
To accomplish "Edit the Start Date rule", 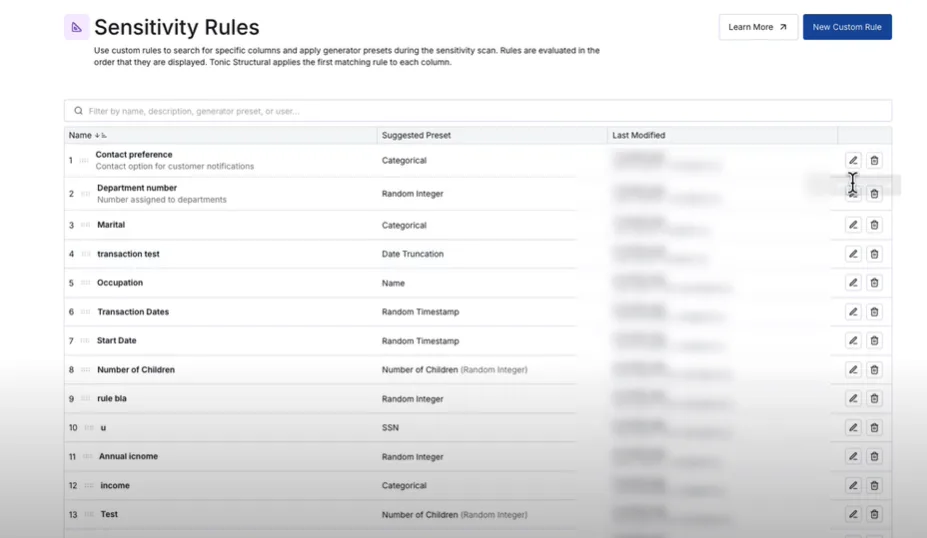I will (853, 341).
